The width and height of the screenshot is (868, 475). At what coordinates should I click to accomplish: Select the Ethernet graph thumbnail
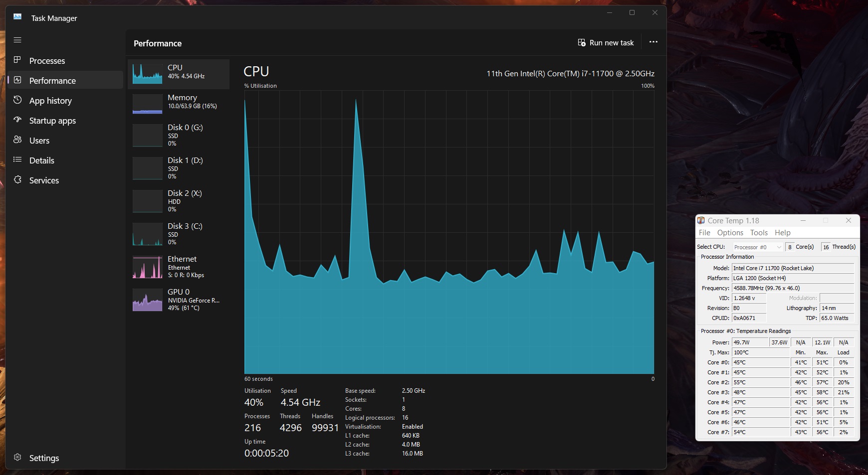coord(148,267)
